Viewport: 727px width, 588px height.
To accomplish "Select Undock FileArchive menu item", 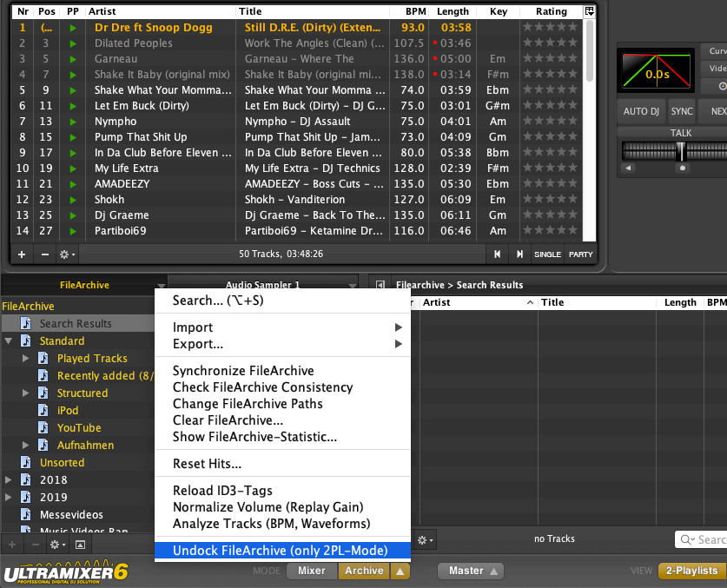I will [280, 551].
